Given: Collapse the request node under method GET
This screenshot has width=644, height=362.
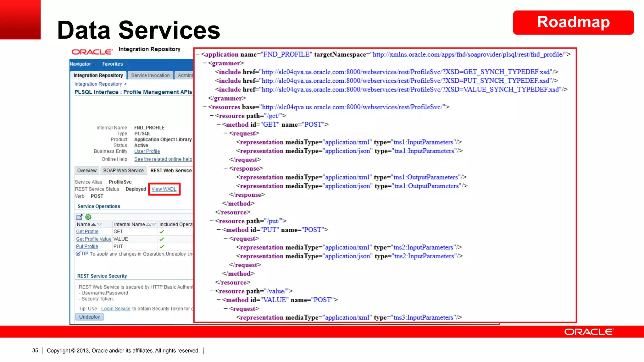Looking at the screenshot, I should [226, 134].
